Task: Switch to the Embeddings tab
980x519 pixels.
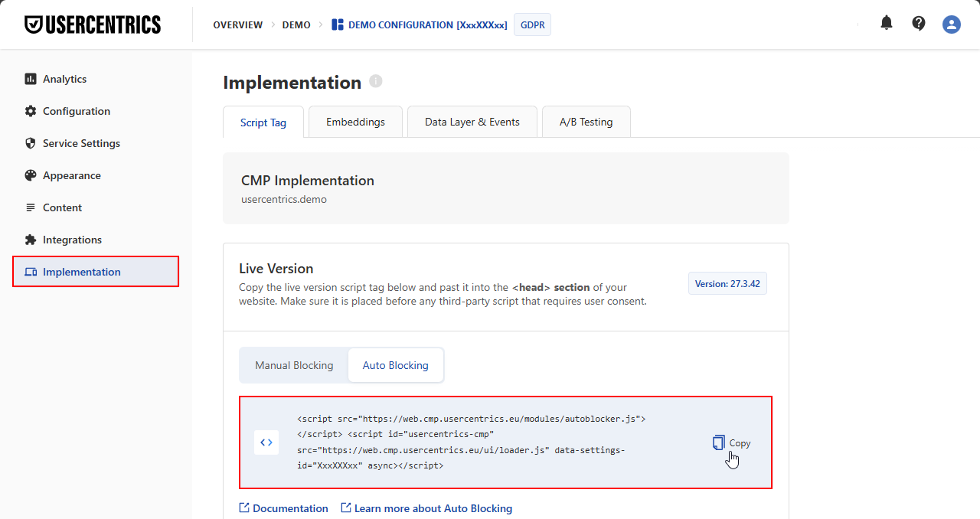Action: 355,122
